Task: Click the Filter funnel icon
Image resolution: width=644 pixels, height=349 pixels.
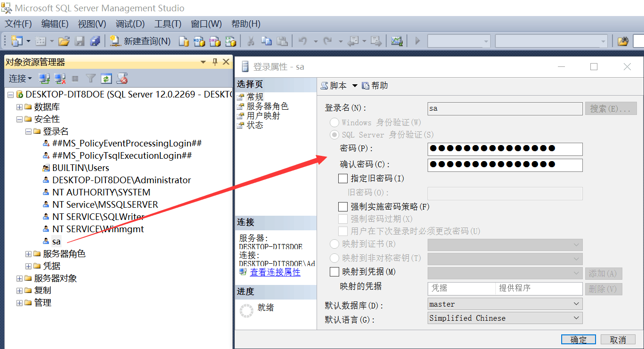Action: click(91, 78)
